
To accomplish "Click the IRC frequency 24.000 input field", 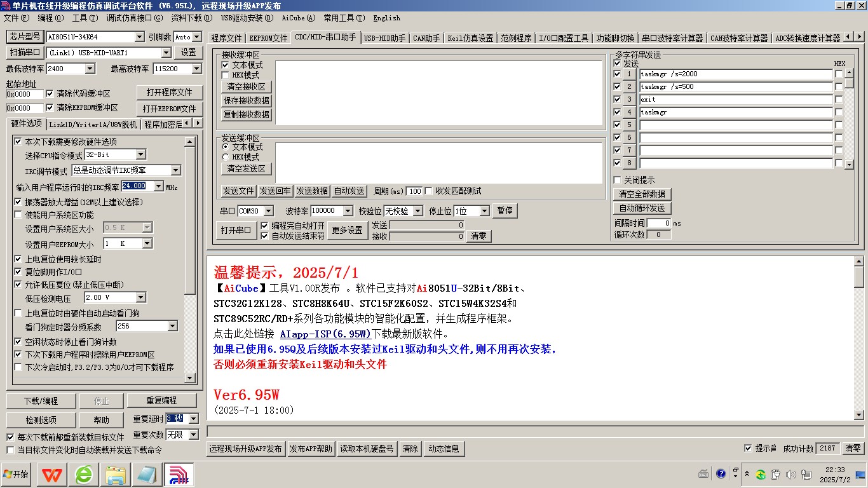I will coord(139,186).
